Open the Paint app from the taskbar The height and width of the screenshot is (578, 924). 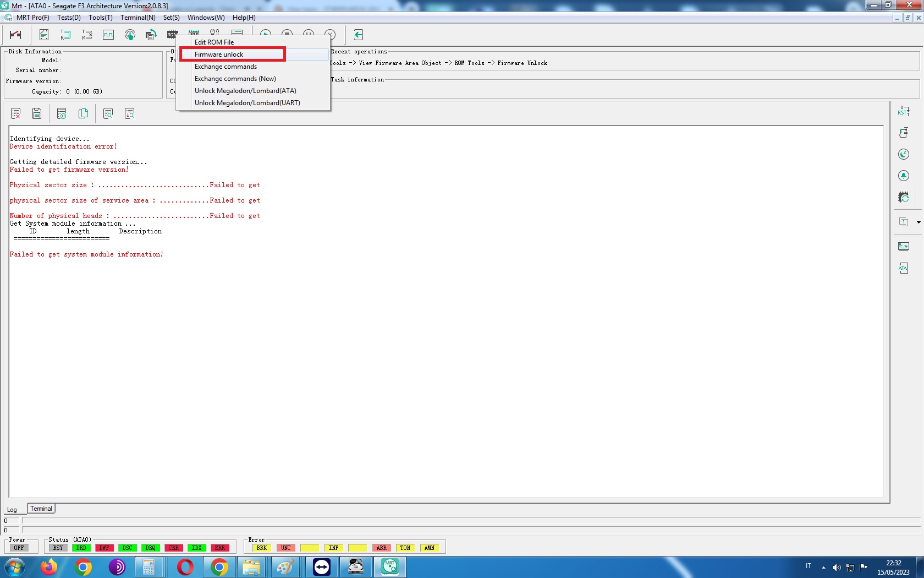click(x=285, y=567)
